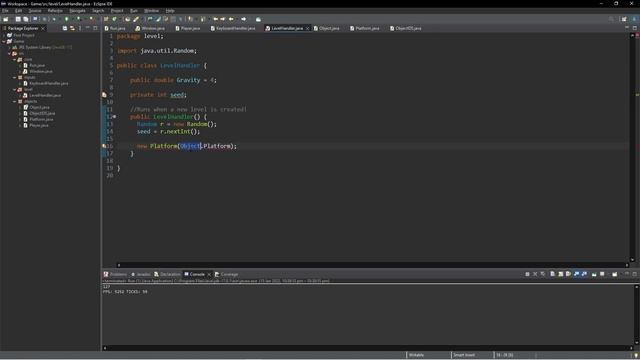Screen dimensions: 640x360
Task: Click Remove Launch icon in Console toolbar
Action: [x=535, y=274]
